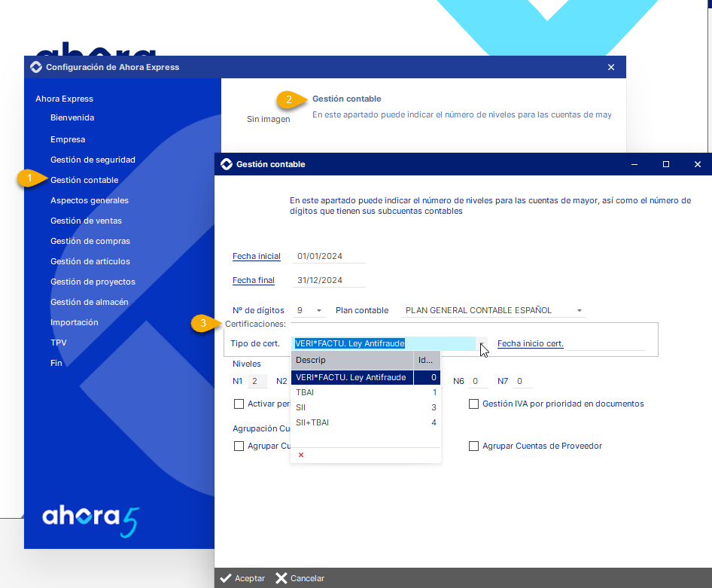Click the Configuración de Ahora Express logo icon
Image resolution: width=712 pixels, height=588 pixels.
coord(36,67)
